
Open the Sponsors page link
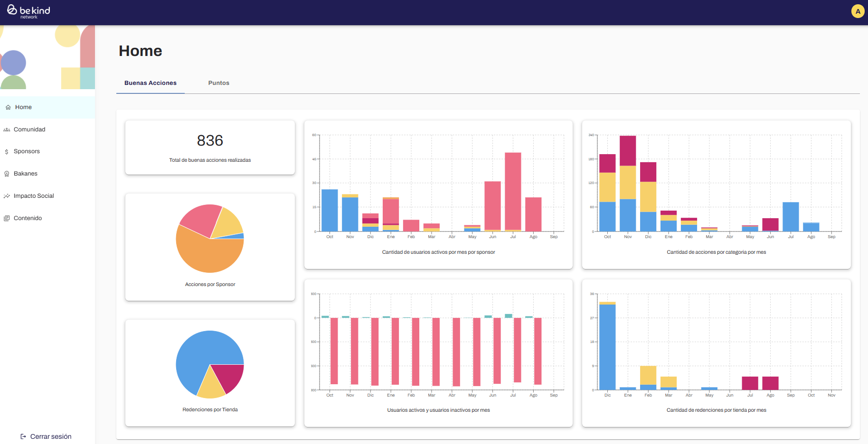(27, 151)
